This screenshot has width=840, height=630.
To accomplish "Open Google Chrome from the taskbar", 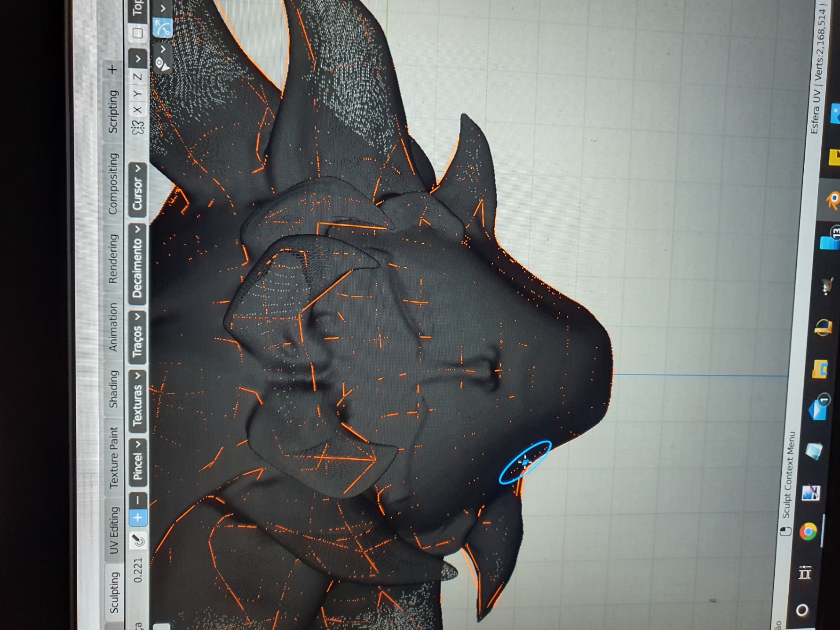I will (808, 532).
